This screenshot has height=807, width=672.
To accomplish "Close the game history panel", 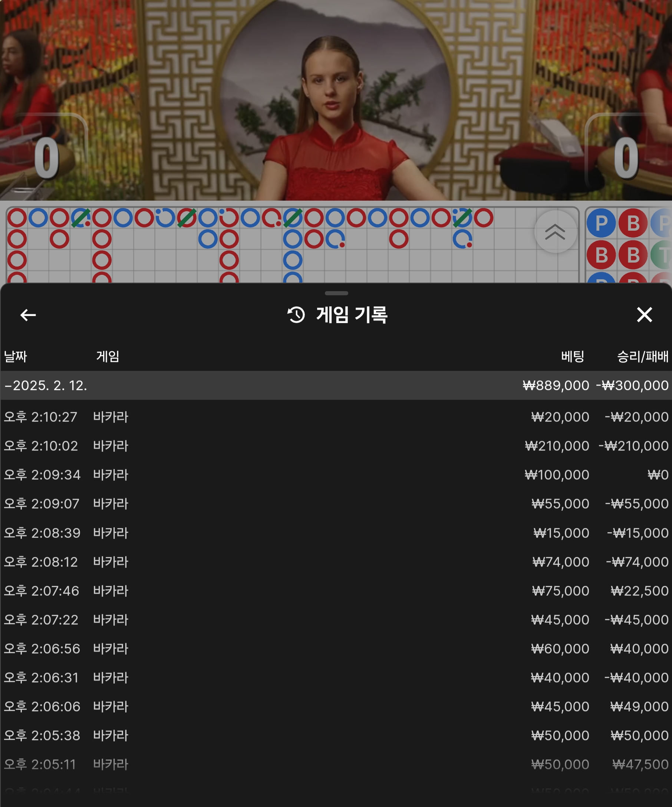I will [644, 315].
